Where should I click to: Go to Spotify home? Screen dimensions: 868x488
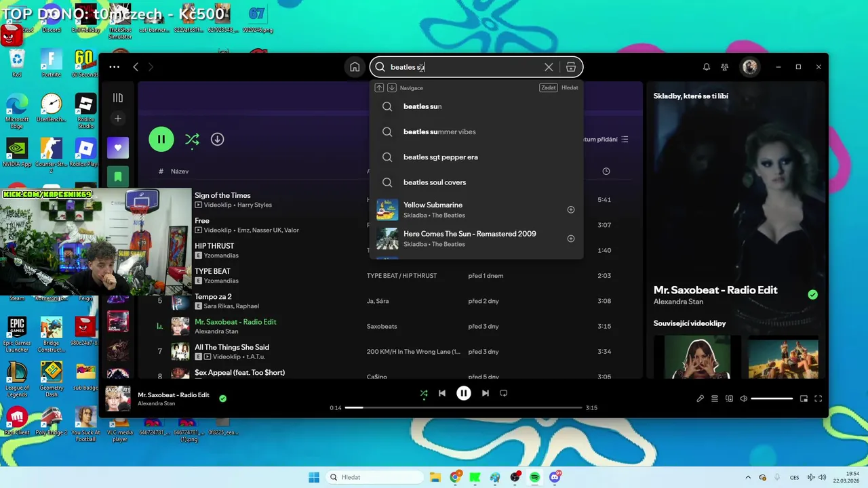[355, 67]
